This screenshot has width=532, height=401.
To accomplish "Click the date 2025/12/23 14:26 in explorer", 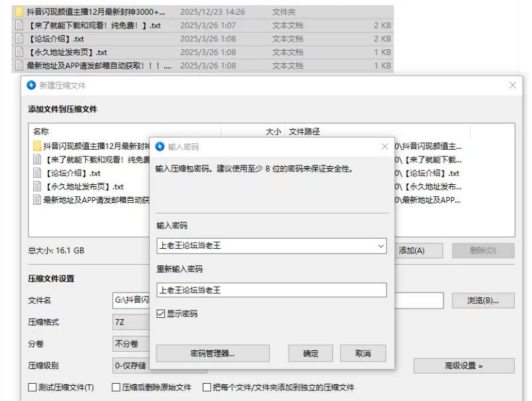I will point(212,12).
